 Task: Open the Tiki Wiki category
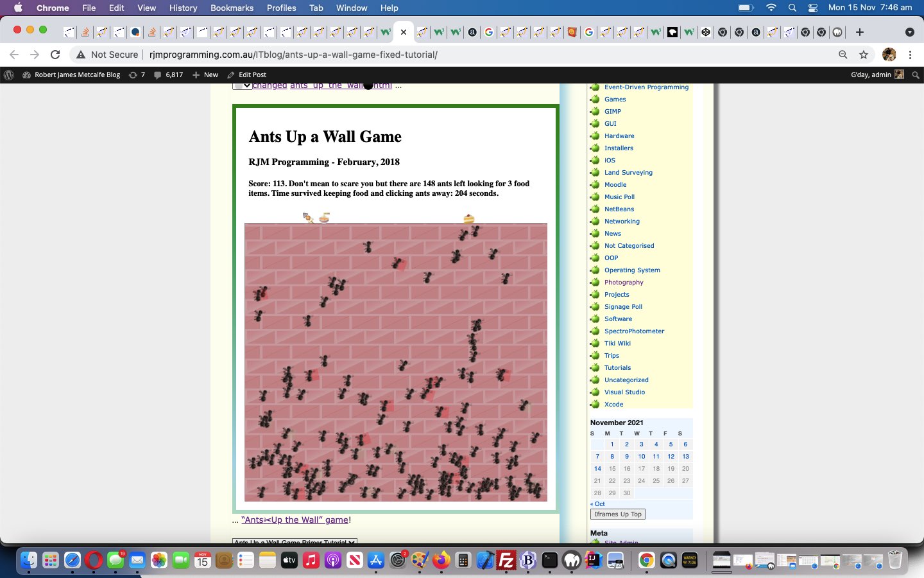click(617, 343)
